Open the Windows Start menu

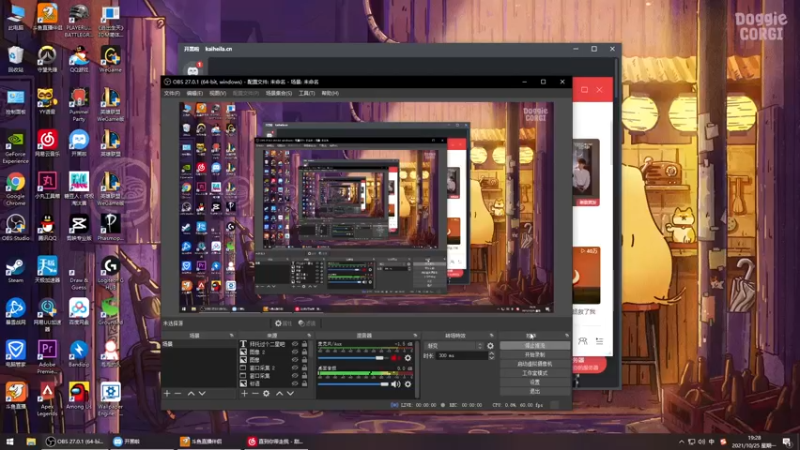10,442
